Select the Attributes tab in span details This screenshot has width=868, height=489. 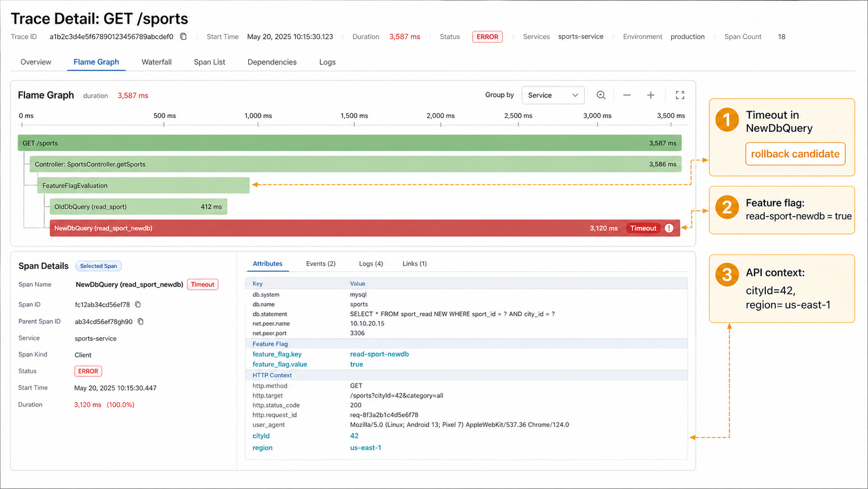coord(267,264)
